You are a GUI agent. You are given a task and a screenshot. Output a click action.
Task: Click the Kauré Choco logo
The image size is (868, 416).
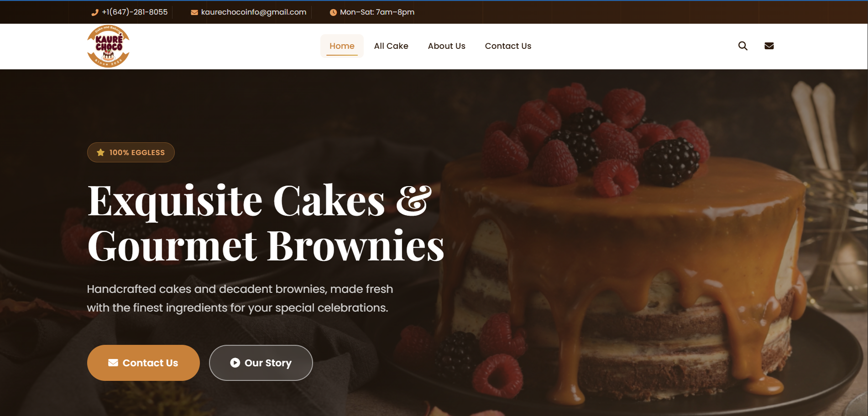[109, 46]
